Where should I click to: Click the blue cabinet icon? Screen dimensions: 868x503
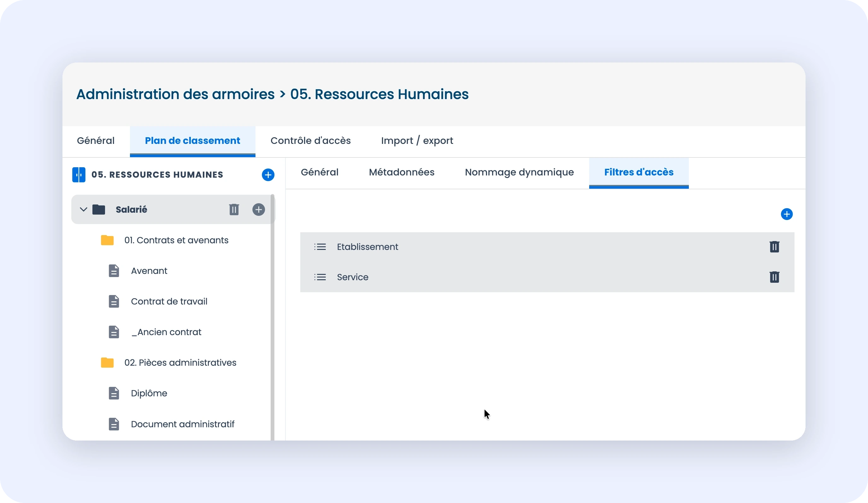79,175
